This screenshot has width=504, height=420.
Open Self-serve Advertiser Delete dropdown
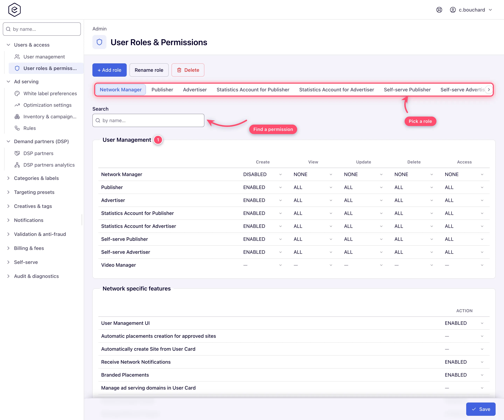click(x=414, y=252)
